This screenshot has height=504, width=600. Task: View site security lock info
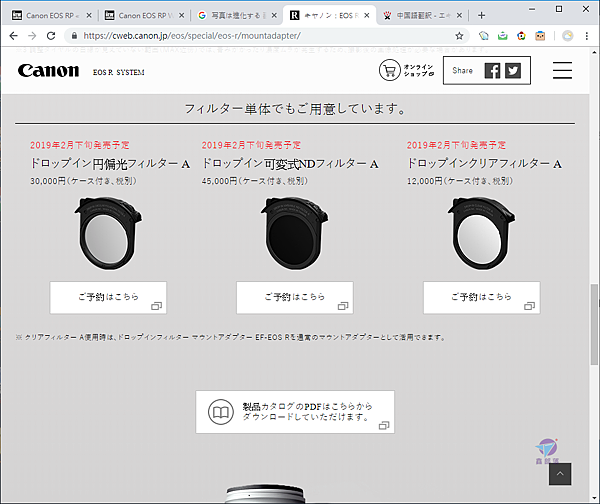click(x=74, y=36)
